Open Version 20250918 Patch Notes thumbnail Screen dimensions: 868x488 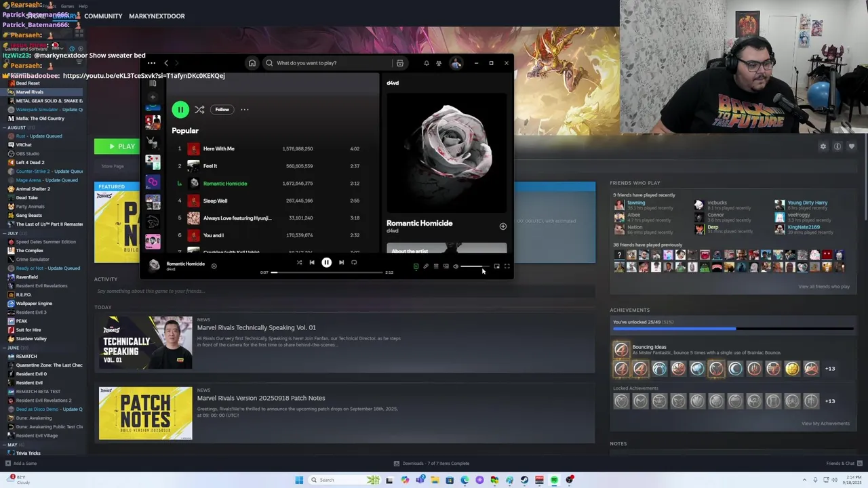click(146, 413)
